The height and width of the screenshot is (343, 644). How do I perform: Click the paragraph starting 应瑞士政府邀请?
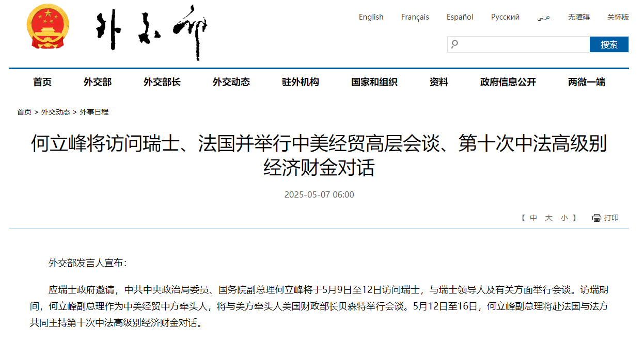coord(319,306)
